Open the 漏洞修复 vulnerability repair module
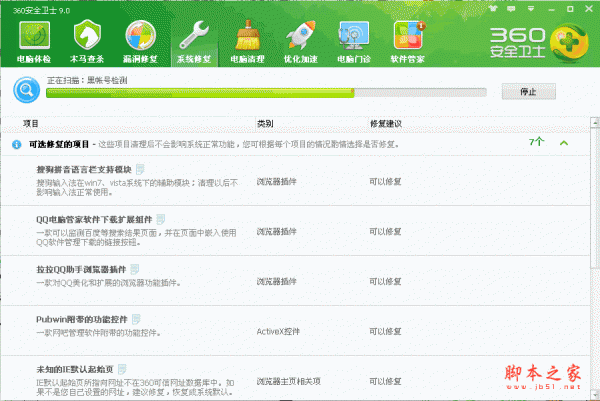Screen dimensions: 600x401 tap(140, 42)
